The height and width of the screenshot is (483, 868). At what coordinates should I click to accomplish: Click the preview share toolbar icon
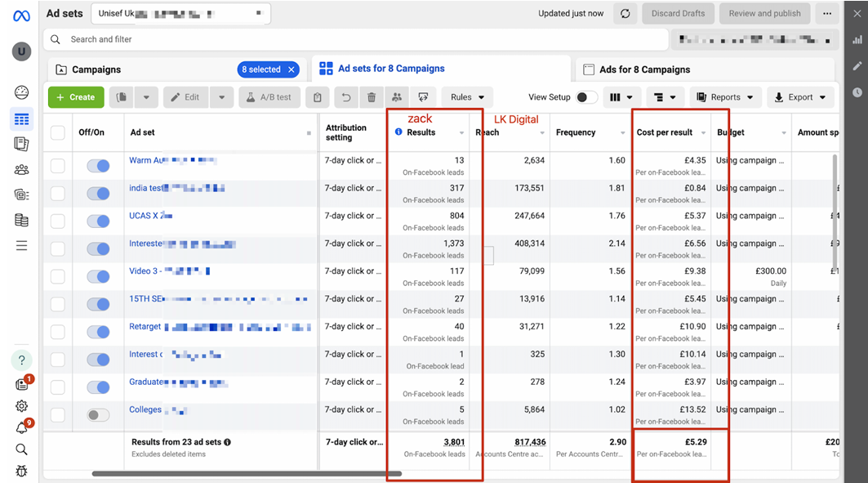[423, 97]
